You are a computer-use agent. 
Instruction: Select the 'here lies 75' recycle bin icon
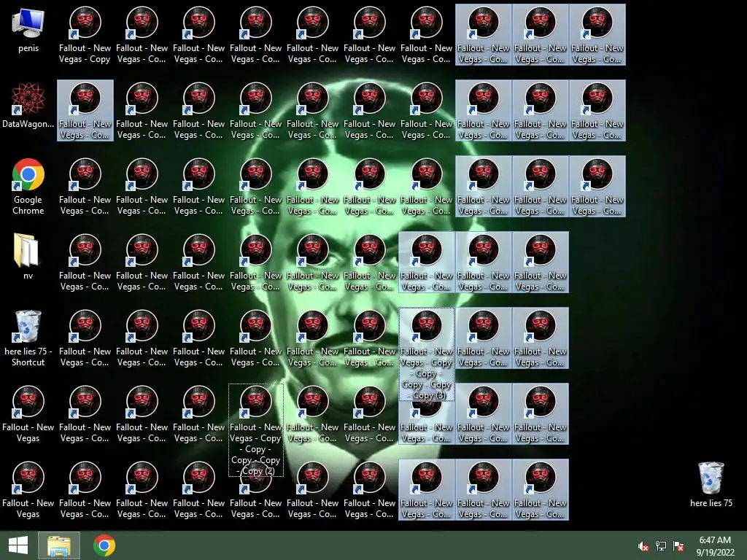tap(711, 484)
